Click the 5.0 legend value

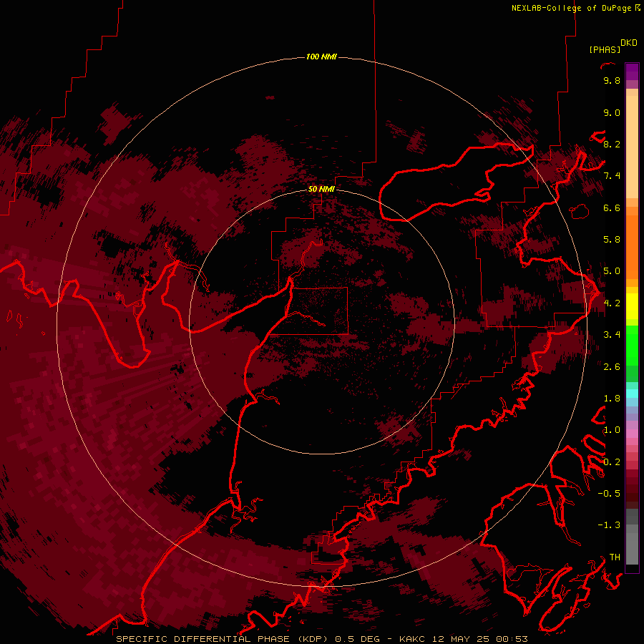[612, 271]
